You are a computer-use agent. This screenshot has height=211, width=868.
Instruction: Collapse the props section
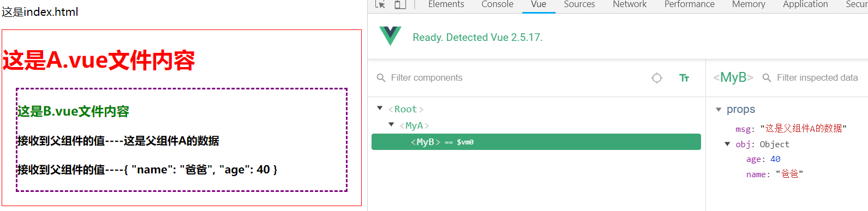719,110
